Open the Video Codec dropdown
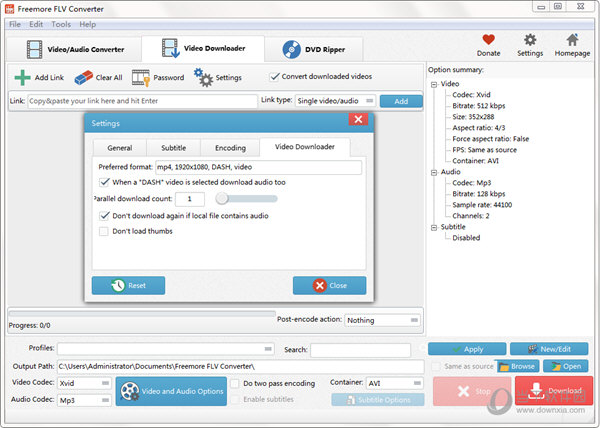 [84, 383]
